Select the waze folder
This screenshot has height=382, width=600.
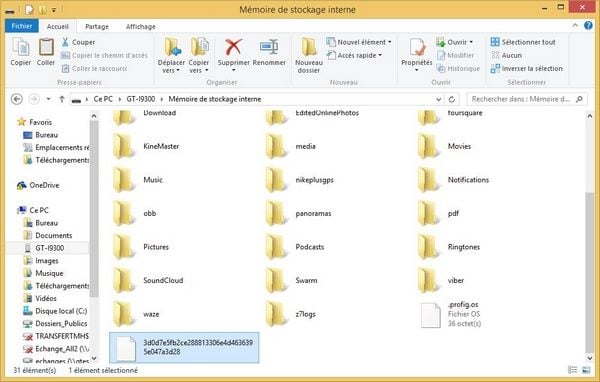pos(136,314)
